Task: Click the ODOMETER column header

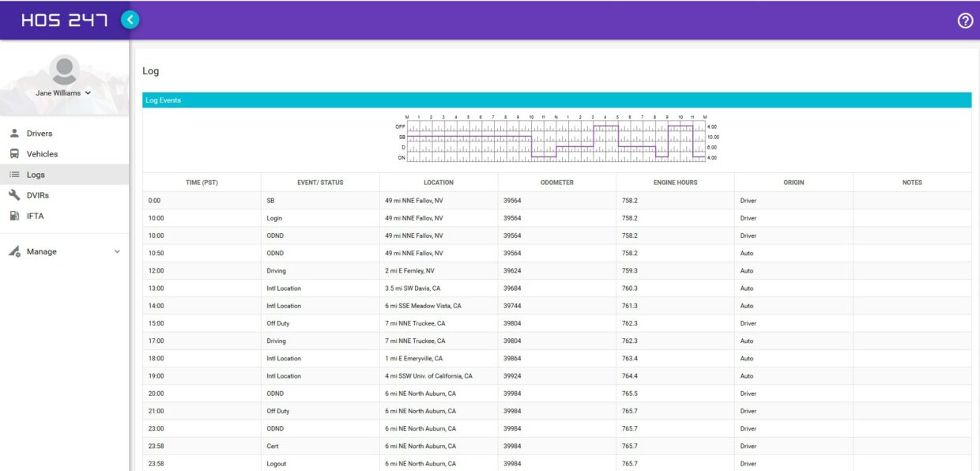Action: pos(560,182)
